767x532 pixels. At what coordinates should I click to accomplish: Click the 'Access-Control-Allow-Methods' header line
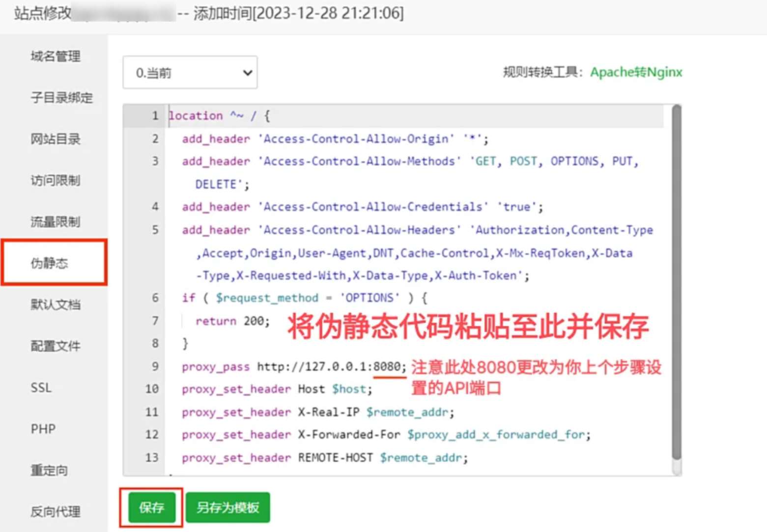[410, 172]
